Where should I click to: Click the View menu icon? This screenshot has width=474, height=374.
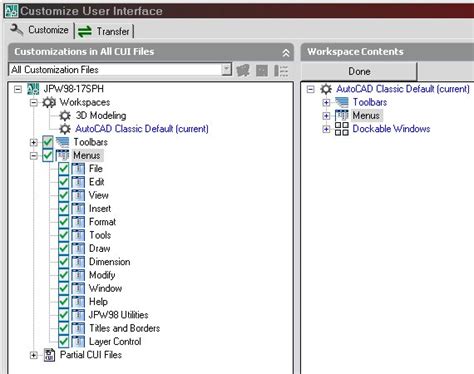pyautogui.click(x=78, y=195)
